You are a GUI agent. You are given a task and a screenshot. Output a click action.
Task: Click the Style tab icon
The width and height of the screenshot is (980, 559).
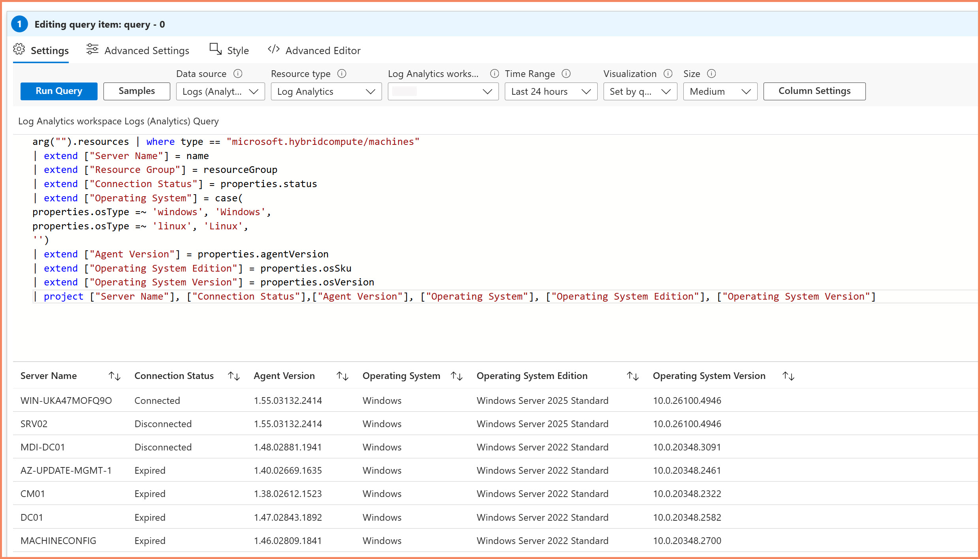coord(216,49)
